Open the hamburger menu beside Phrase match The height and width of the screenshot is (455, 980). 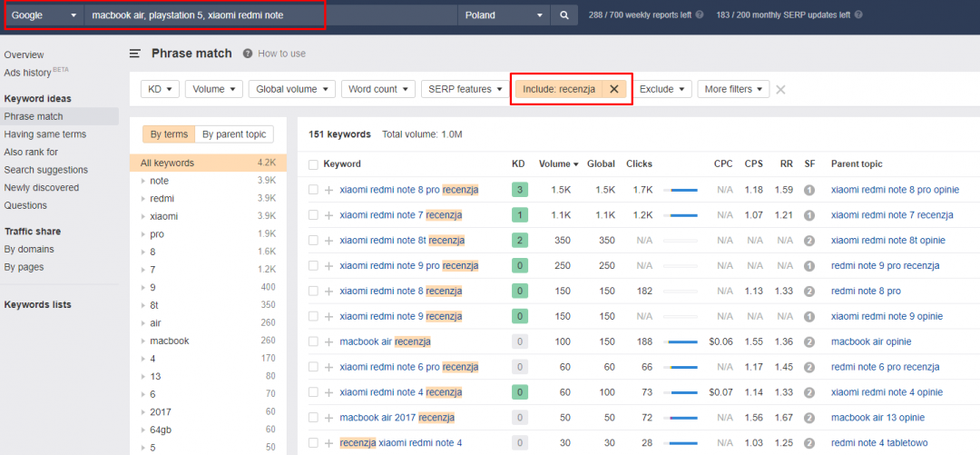click(135, 54)
